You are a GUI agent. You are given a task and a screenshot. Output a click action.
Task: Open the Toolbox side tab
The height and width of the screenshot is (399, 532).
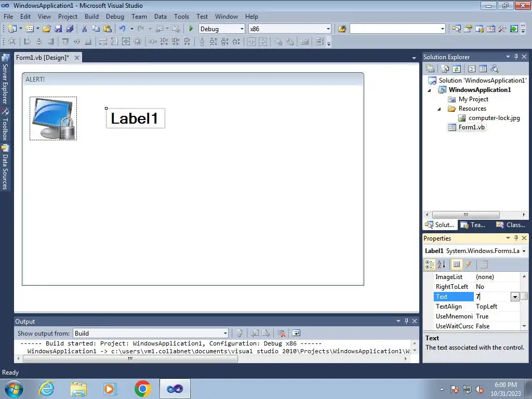pyautogui.click(x=5, y=124)
